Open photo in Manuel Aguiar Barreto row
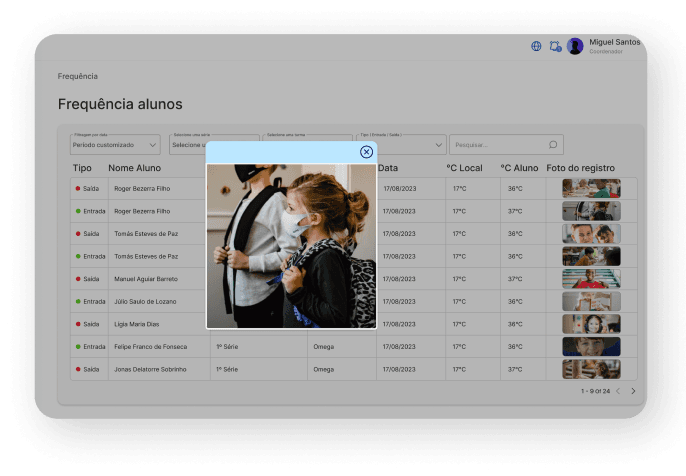The height and width of the screenshot is (476, 686). coord(591,279)
